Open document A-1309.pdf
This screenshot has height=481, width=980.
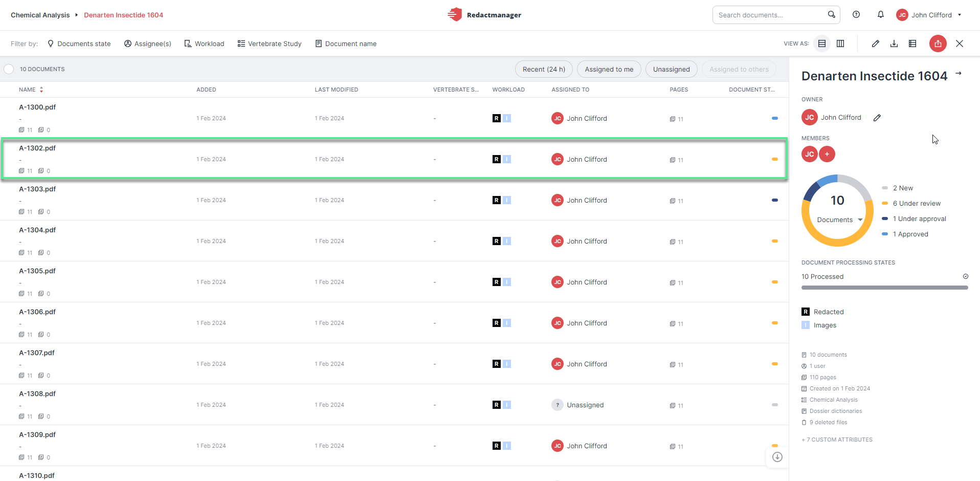click(x=37, y=434)
